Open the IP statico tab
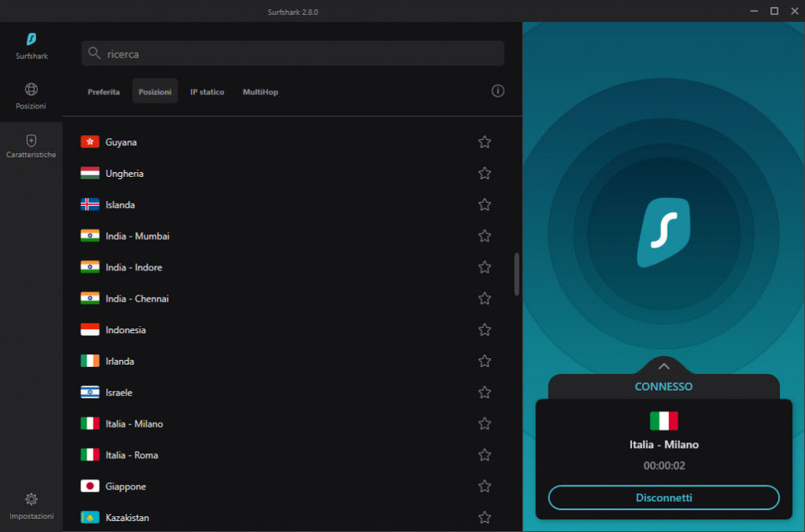805x532 pixels. (208, 92)
